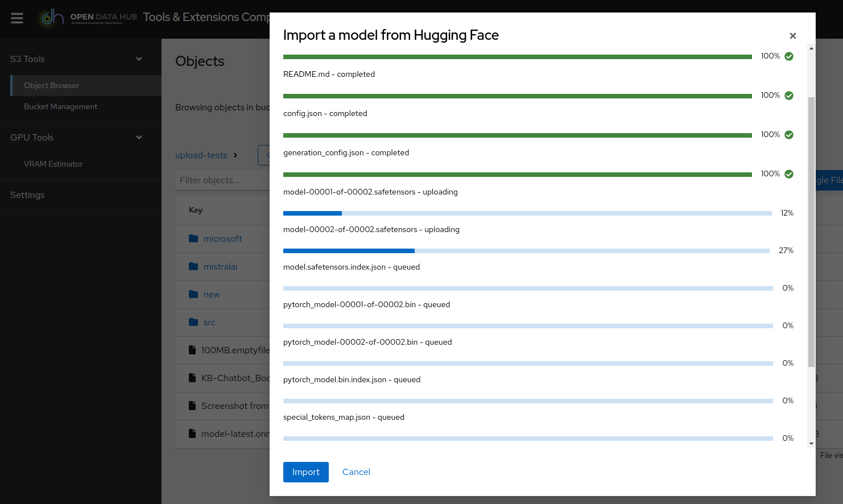This screenshot has height=504, width=843.
Task: Click the KB-Chatbot file icon
Action: click(192, 378)
